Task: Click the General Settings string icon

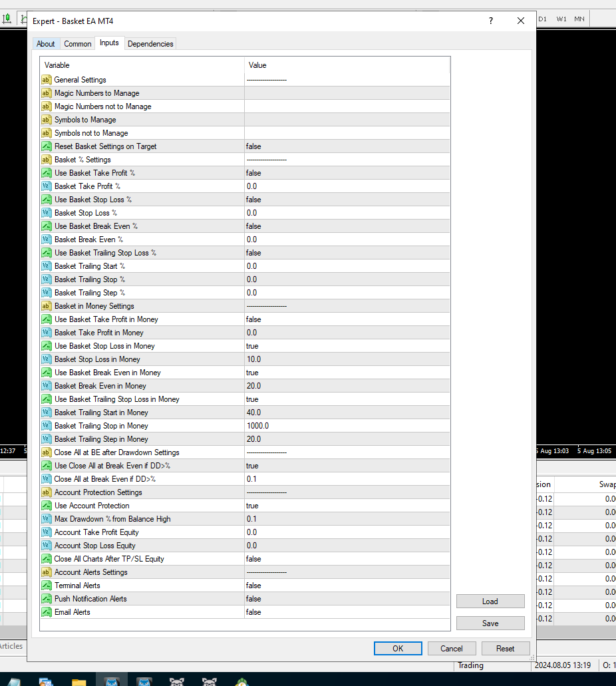Action: coord(47,80)
